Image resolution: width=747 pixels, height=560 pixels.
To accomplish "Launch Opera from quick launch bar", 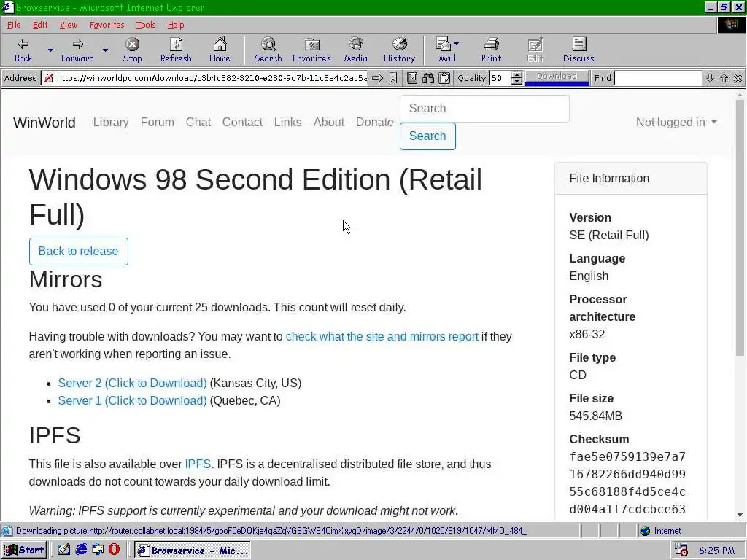I will pos(115,550).
